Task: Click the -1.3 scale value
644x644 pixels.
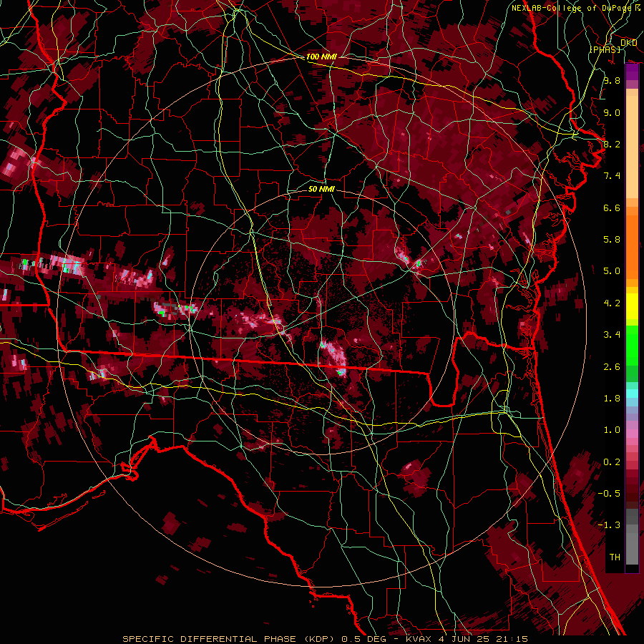Action: [x=609, y=525]
